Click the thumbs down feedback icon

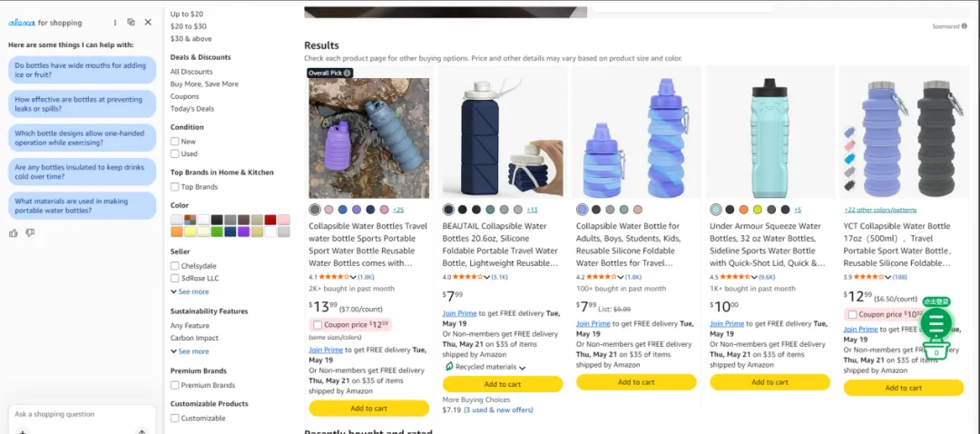[29, 233]
